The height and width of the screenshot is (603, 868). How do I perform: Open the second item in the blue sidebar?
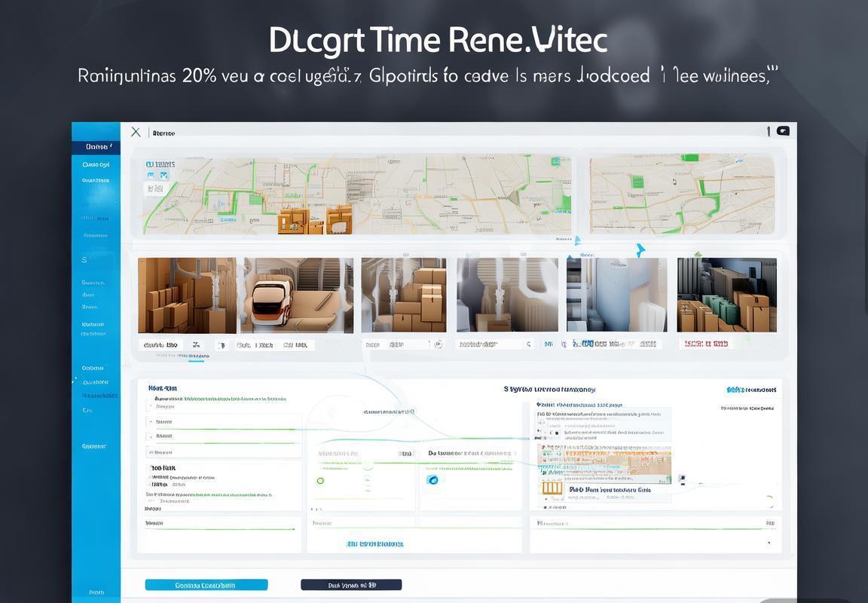tap(96, 164)
